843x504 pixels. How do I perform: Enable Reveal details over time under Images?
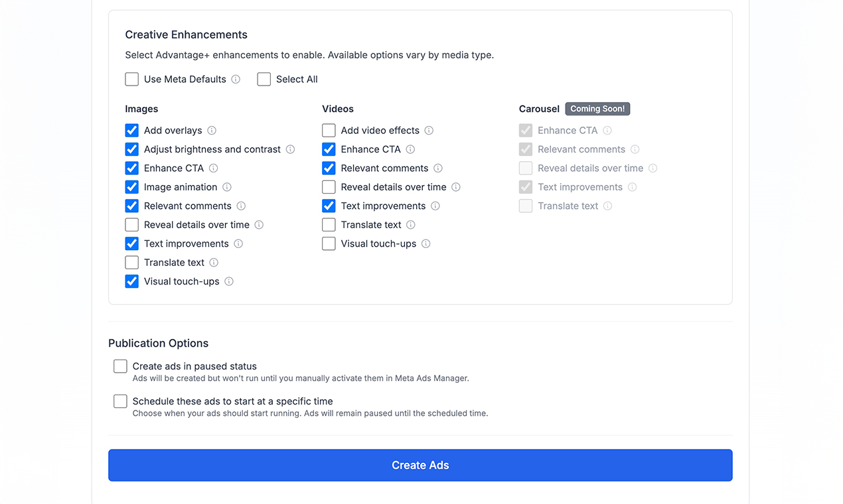tap(131, 225)
